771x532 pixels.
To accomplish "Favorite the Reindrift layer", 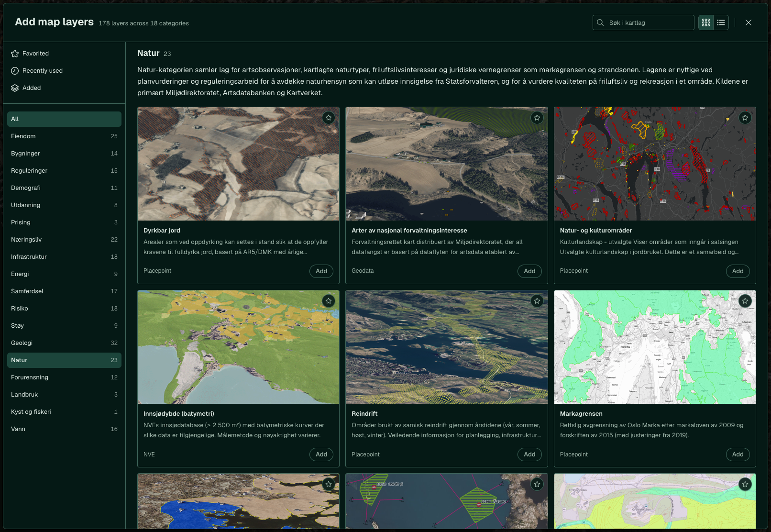I will click(537, 301).
